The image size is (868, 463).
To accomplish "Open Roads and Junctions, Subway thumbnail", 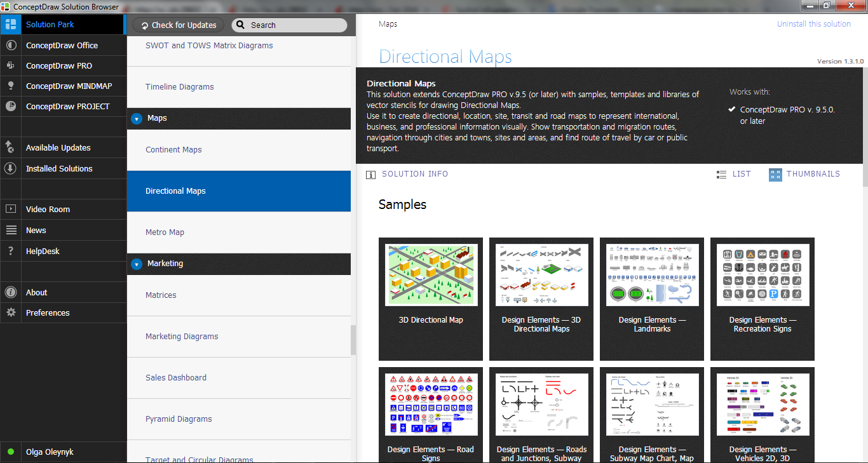I will (x=541, y=415).
